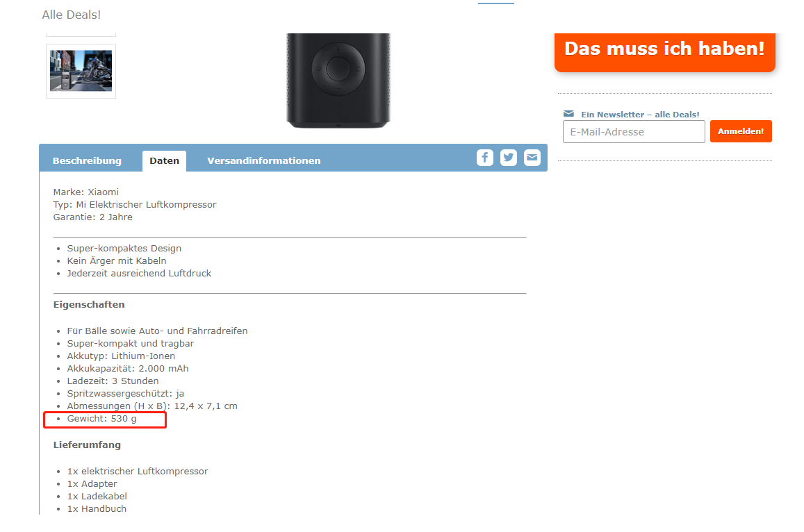Click the large black compressor product image
804x532 pixels.
[338, 81]
